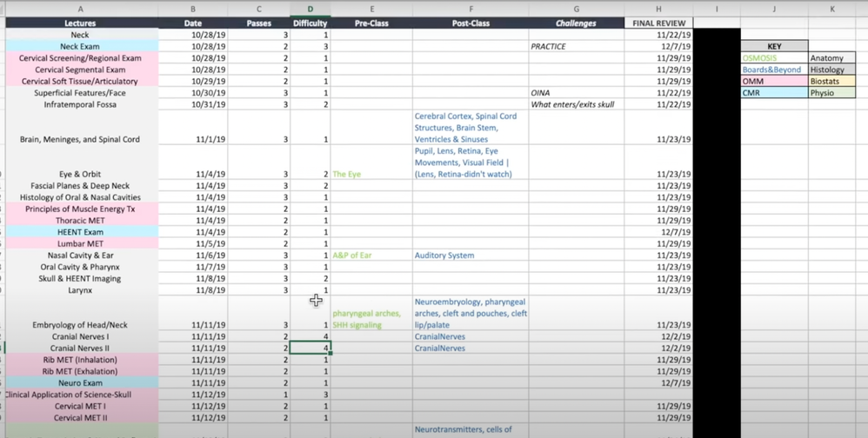Select column D header

click(x=310, y=9)
